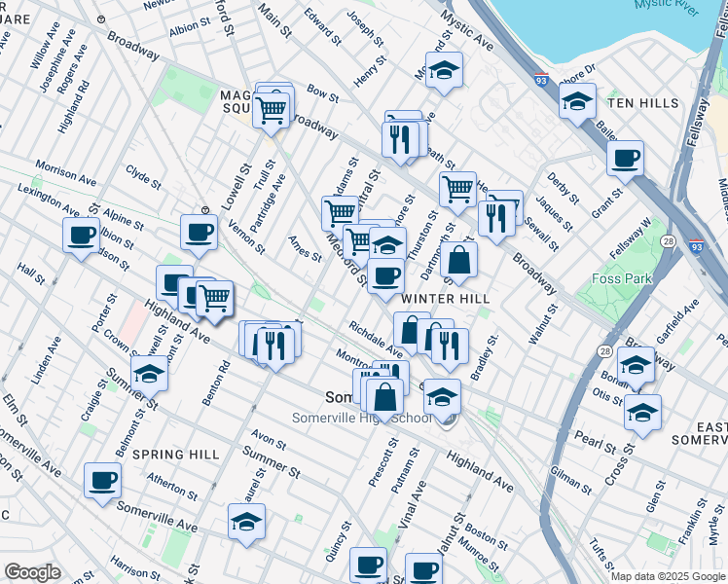Click the graduation cap marker near Otis St

coord(642,412)
